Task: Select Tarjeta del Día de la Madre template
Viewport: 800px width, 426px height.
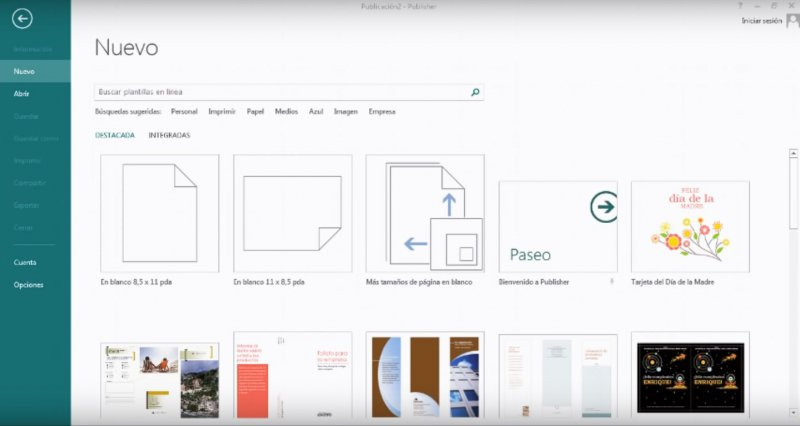Action: tap(690, 227)
